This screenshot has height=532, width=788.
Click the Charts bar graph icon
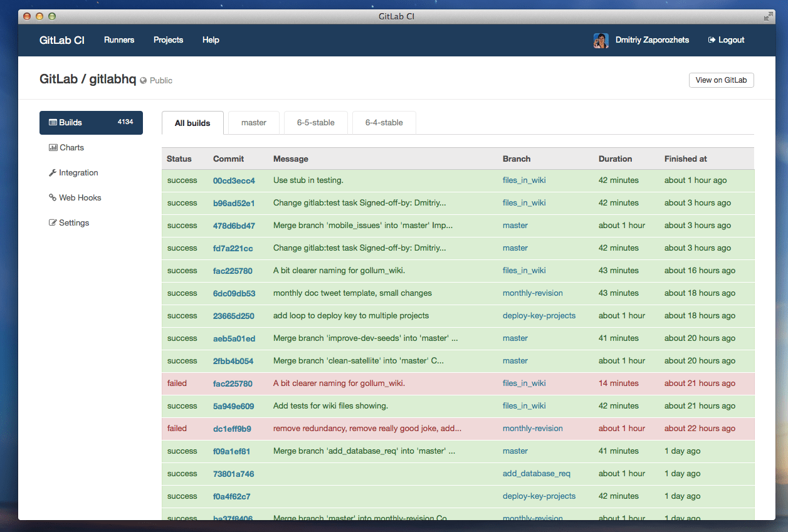click(53, 148)
